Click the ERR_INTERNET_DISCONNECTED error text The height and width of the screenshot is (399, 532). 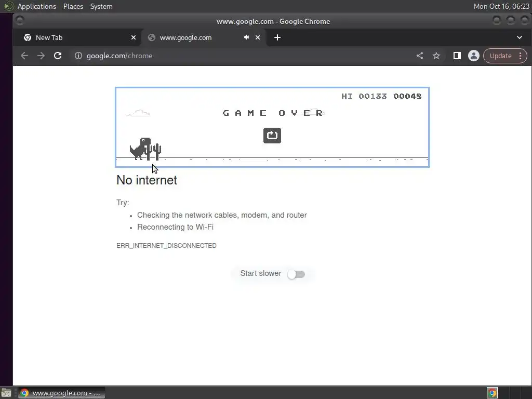[x=166, y=246]
